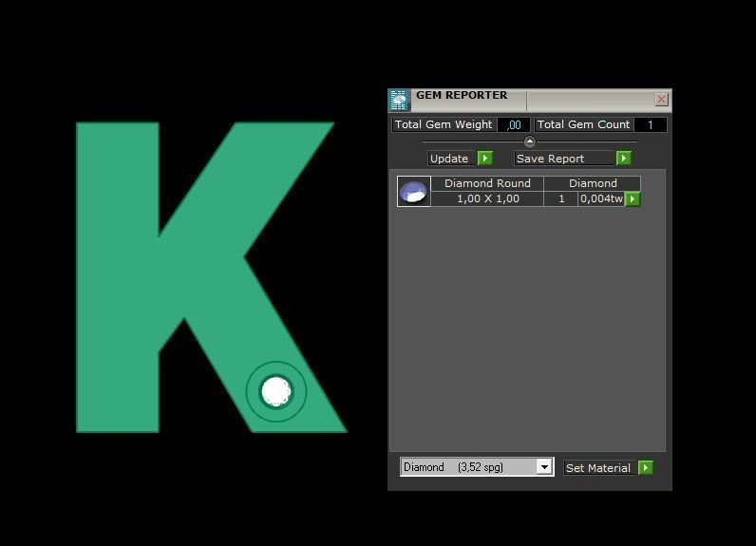Click the 0,004tw weight cell
Image resolution: width=756 pixels, height=546 pixels.
tap(601, 198)
